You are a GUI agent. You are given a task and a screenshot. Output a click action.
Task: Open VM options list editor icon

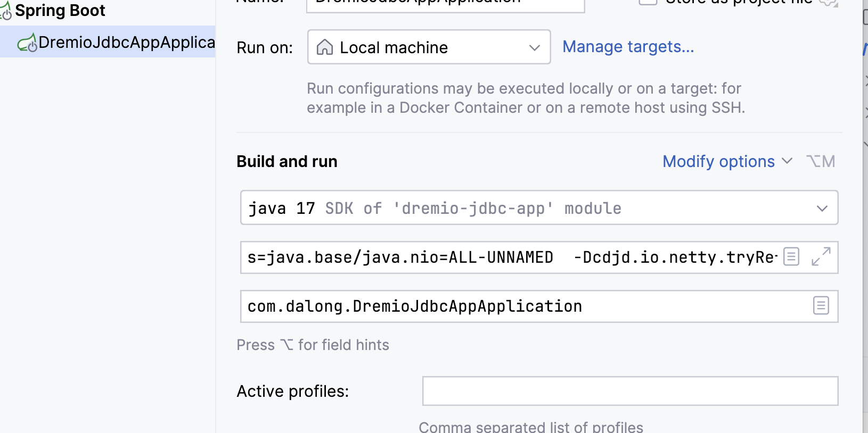coord(791,257)
